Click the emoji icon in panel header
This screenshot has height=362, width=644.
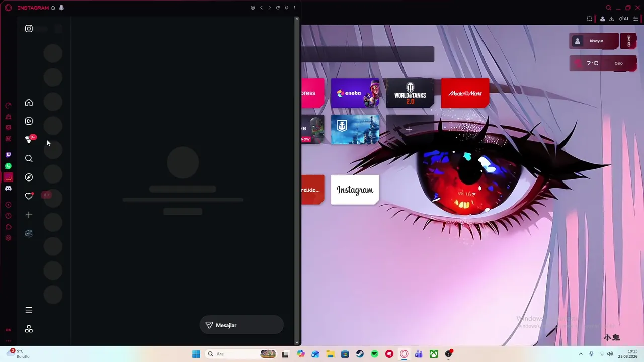[x=253, y=8]
